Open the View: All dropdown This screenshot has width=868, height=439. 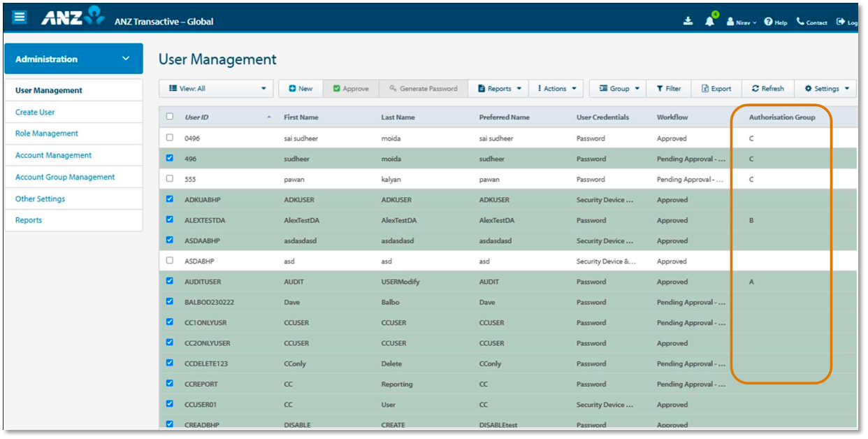pos(217,89)
